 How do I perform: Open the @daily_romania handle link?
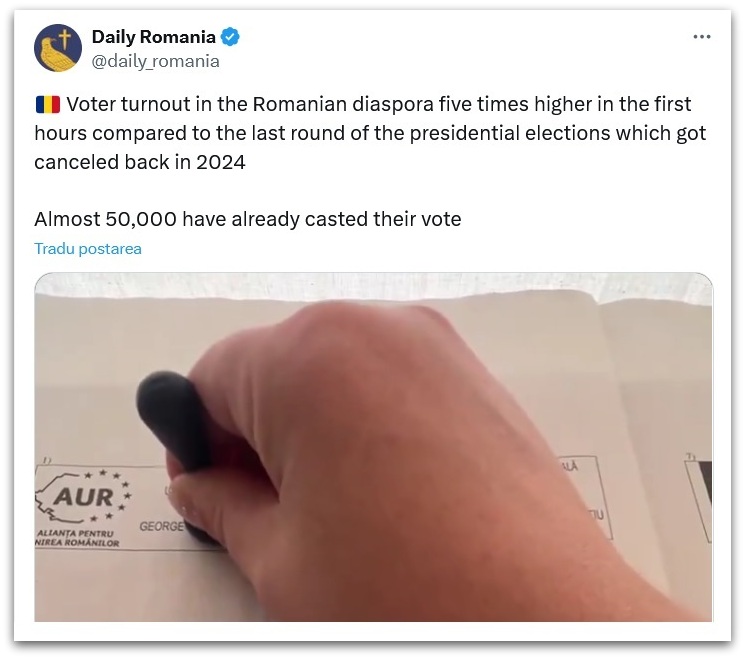pyautogui.click(x=155, y=61)
